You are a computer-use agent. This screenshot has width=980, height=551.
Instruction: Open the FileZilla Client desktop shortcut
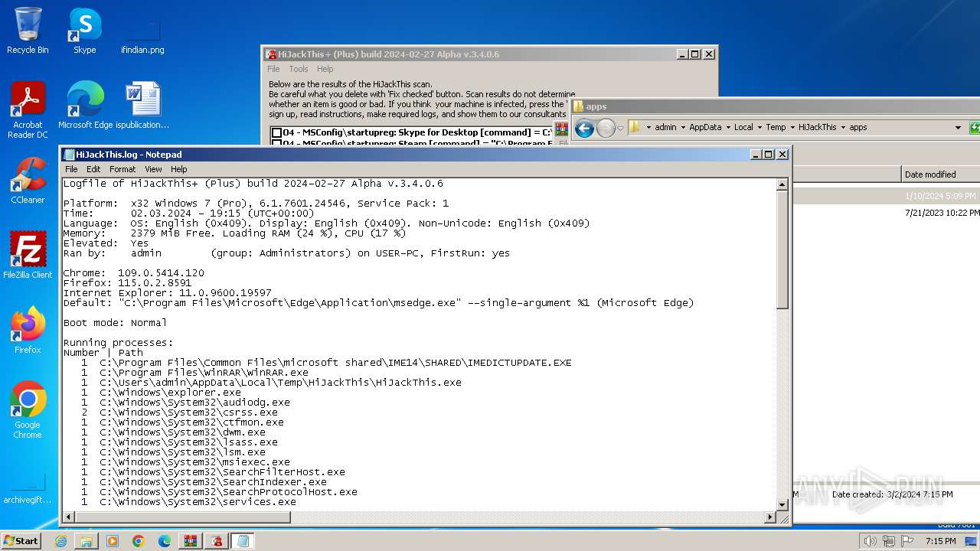[x=28, y=256]
